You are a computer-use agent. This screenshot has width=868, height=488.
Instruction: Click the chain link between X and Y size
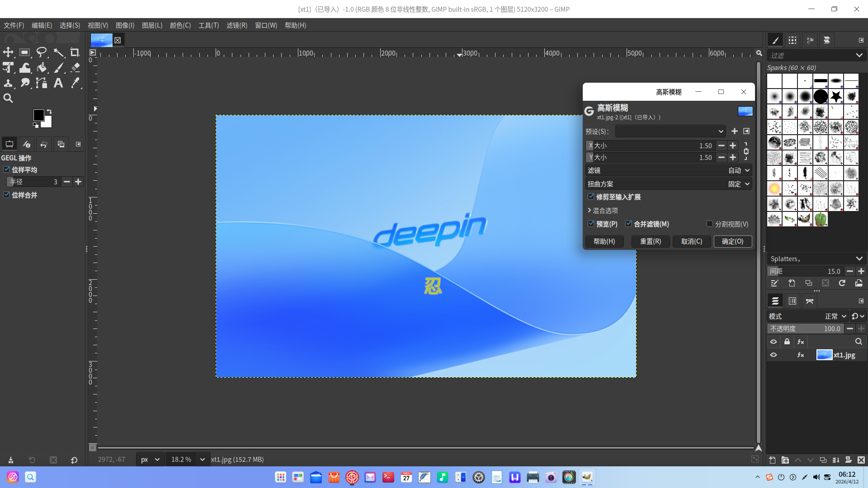coord(746,151)
